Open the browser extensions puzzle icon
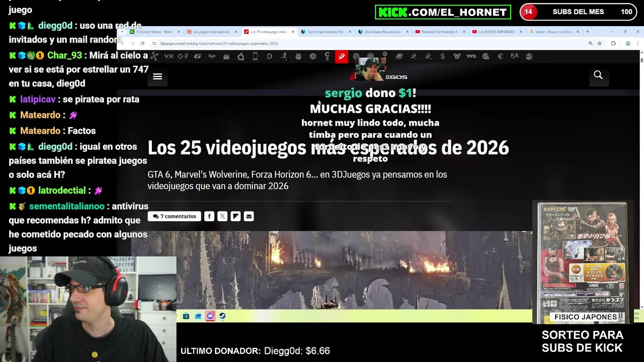 [613, 43]
